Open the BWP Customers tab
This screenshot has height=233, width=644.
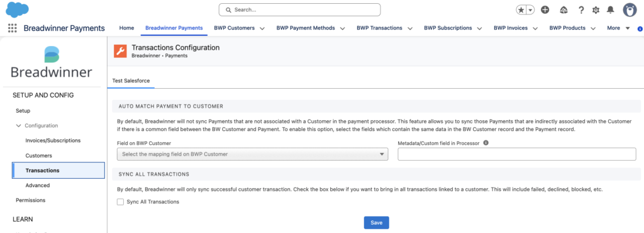[234, 28]
